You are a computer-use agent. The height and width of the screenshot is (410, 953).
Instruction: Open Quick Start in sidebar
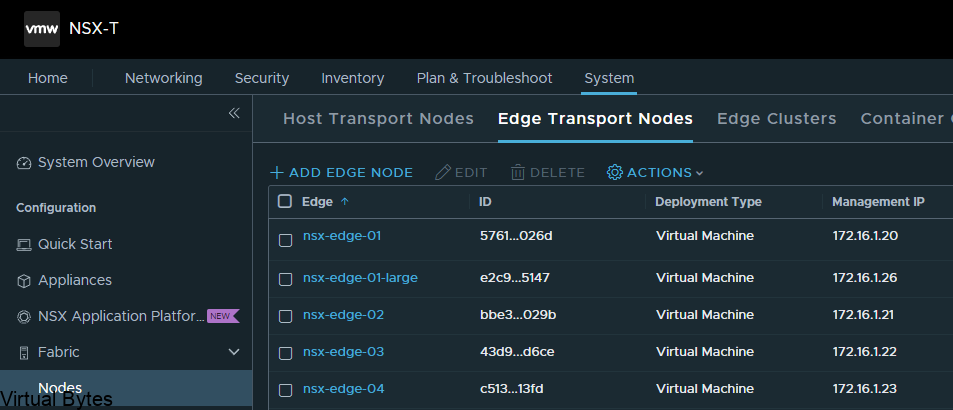click(75, 244)
